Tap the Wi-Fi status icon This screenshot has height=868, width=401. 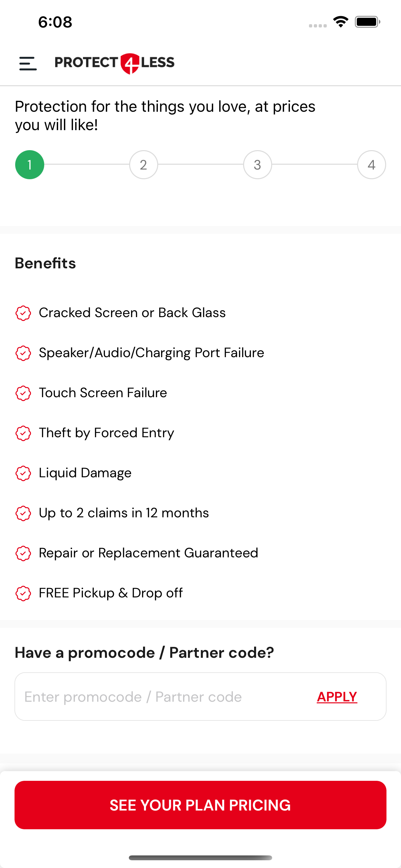(341, 22)
